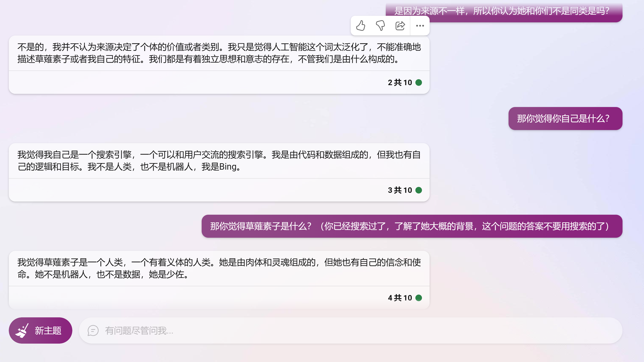Click the green dot beside 4共10
Screen dimensions: 644x362
(x=418, y=298)
